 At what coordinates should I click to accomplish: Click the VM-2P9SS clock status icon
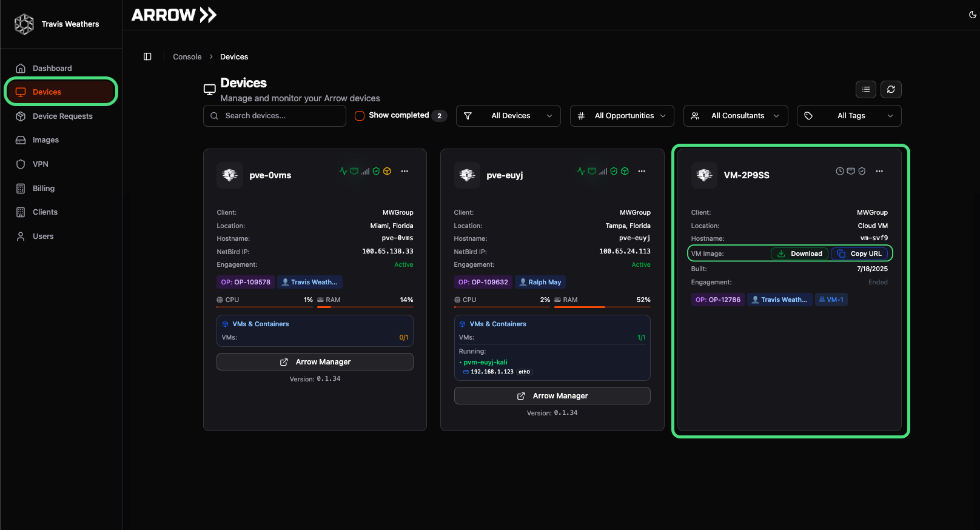[x=839, y=172]
